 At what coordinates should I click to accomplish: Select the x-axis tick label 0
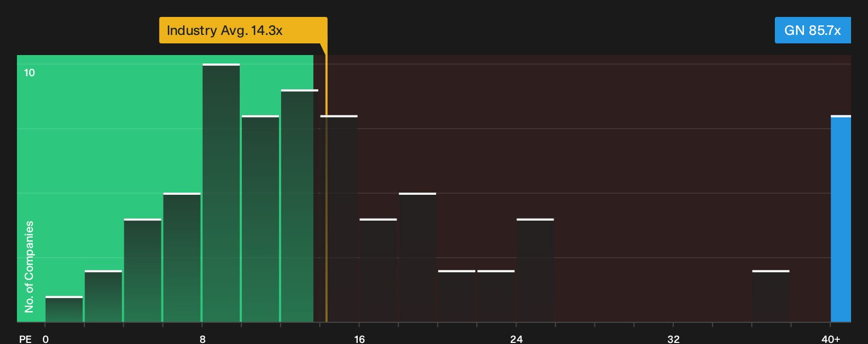pos(46,339)
